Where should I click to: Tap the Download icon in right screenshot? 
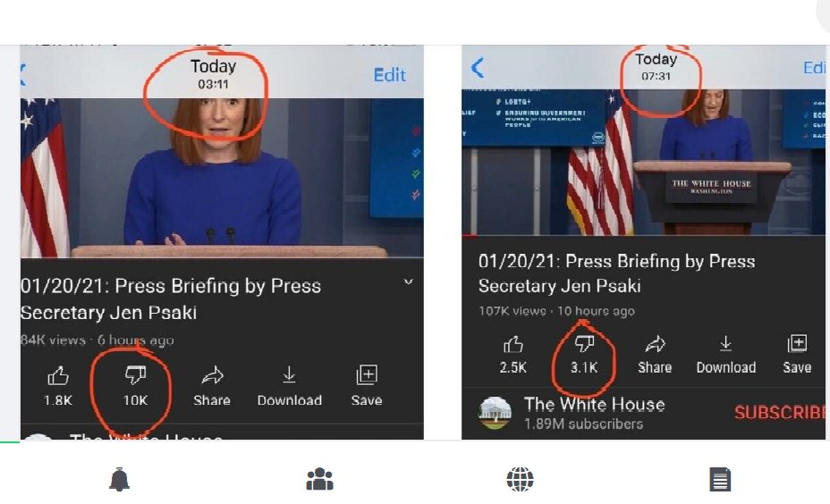(x=725, y=344)
